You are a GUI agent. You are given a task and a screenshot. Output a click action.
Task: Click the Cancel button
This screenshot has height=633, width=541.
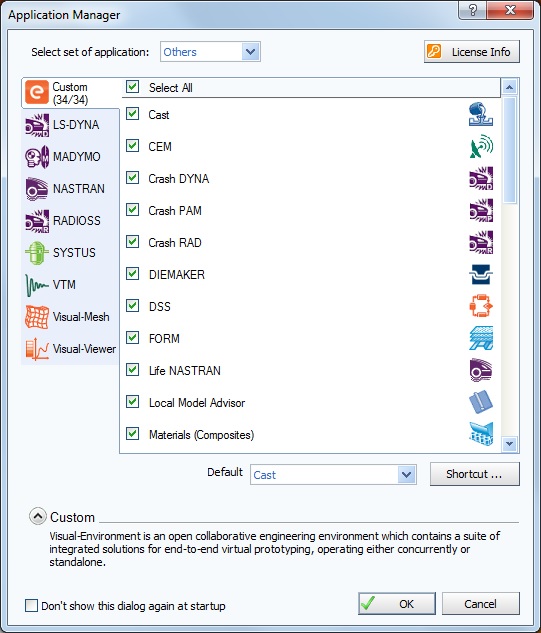480,604
